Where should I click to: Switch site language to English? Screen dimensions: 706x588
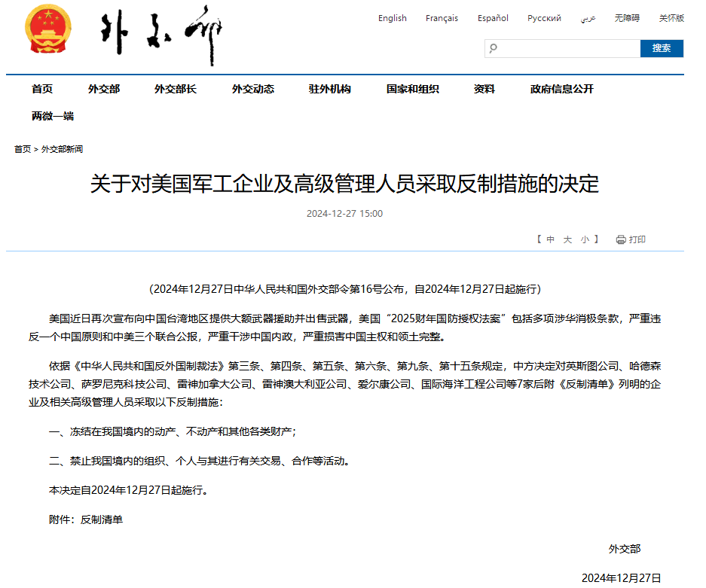pos(392,18)
